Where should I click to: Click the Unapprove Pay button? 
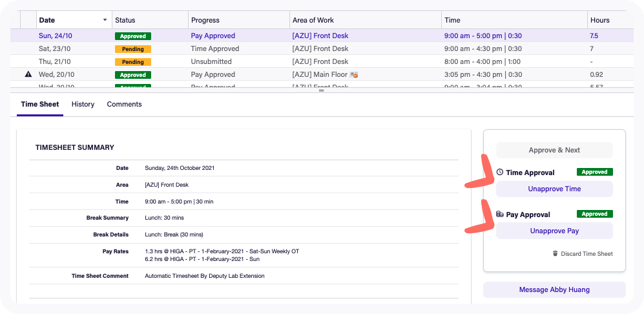554,231
